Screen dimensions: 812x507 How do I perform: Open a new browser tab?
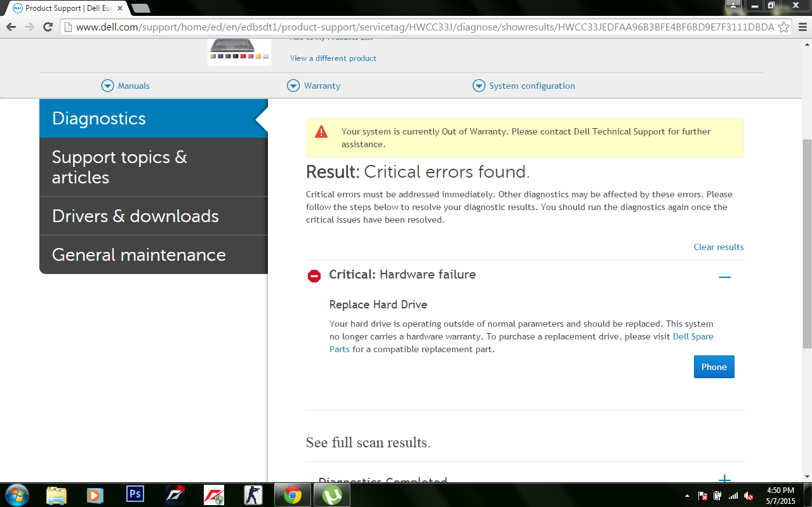141,8
